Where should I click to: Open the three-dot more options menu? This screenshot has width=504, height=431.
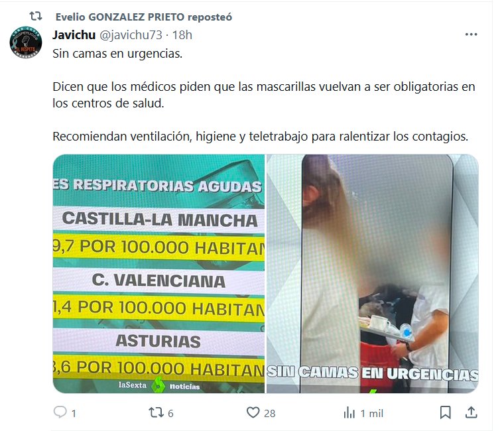[471, 34]
